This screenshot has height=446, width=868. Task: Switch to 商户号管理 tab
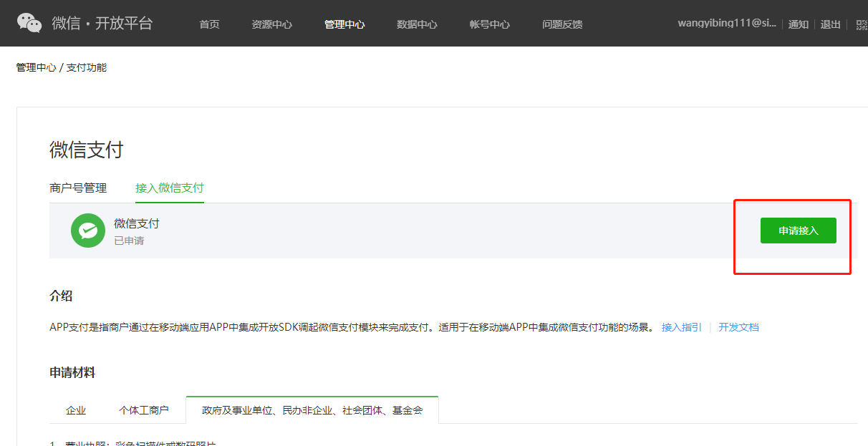78,188
